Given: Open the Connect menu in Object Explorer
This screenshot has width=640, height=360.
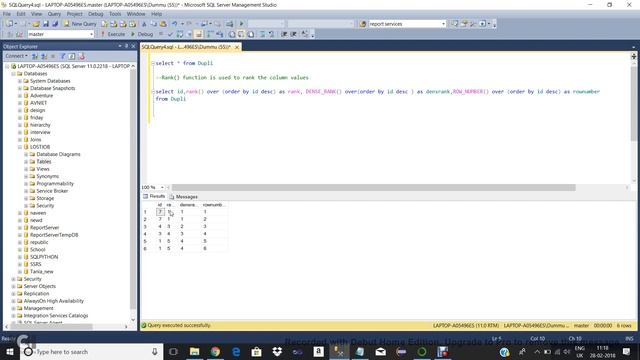Looking at the screenshot, I should [x=16, y=56].
